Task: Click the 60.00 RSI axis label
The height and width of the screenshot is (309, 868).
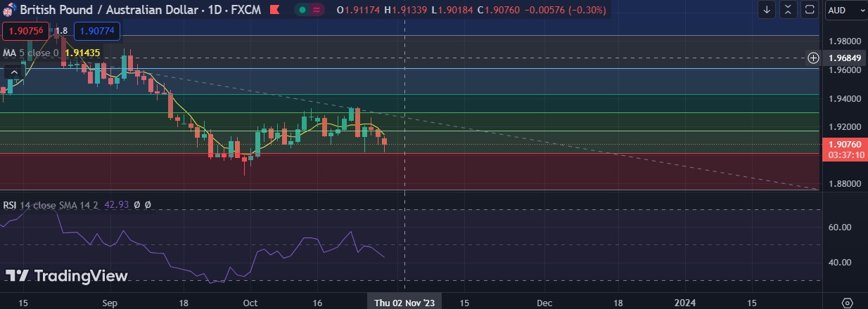Action: click(x=840, y=228)
